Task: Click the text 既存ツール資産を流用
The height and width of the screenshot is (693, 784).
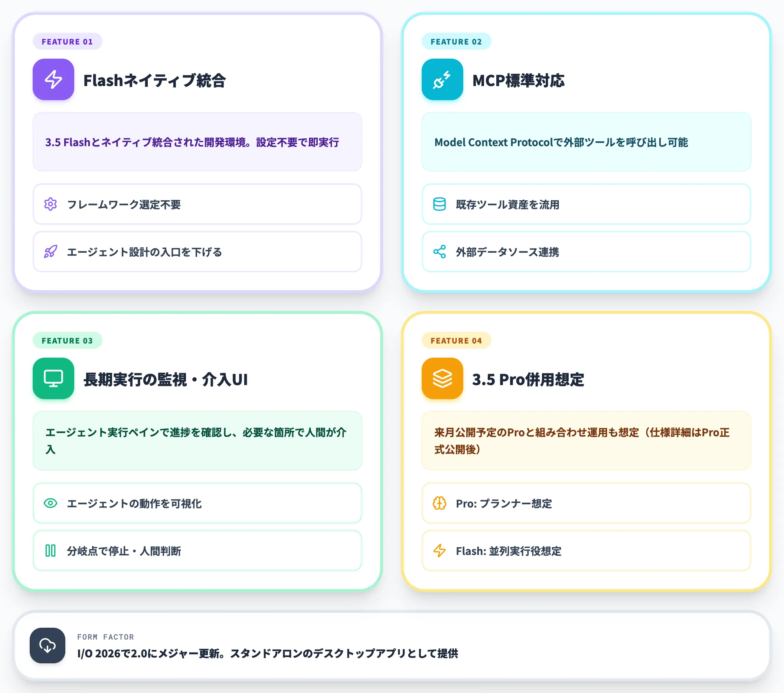Action: pyautogui.click(x=507, y=205)
